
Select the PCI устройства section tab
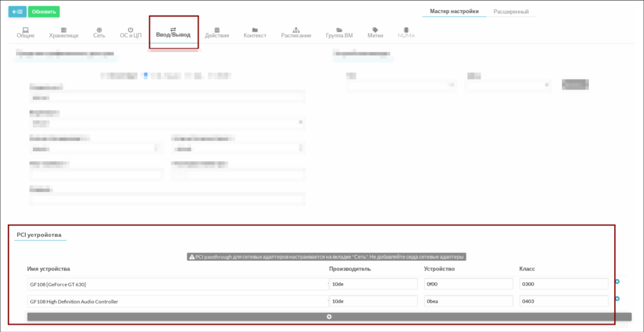point(39,234)
